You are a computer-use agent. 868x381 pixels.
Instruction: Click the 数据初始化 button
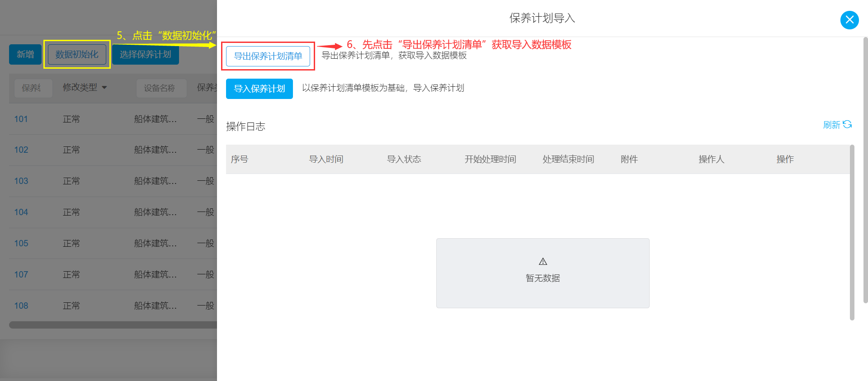(77, 54)
